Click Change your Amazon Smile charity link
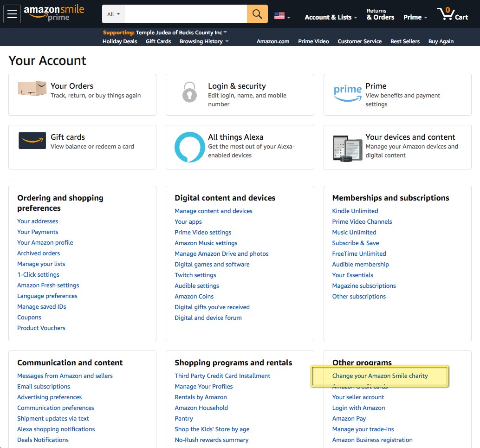Viewport: 480px width, 448px height. [380, 376]
